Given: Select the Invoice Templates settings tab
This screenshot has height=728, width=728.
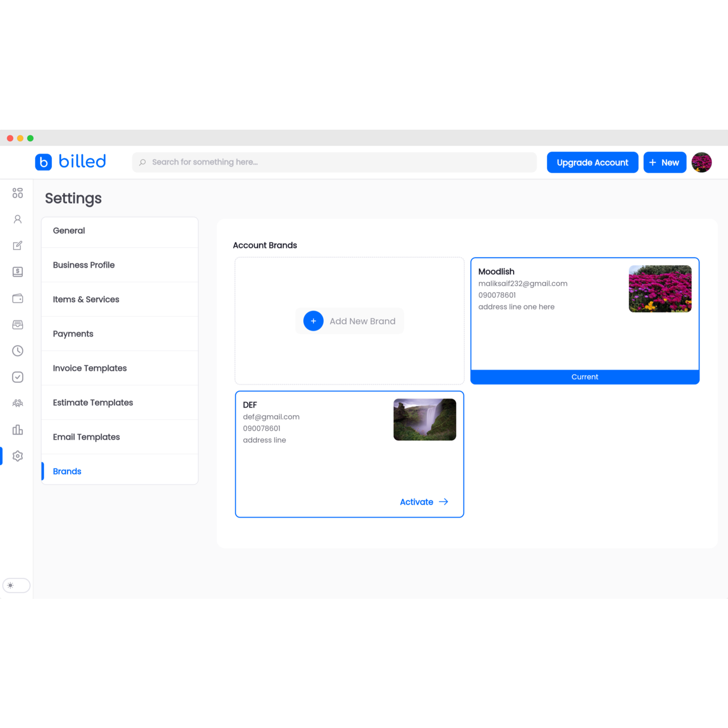Looking at the screenshot, I should 90,368.
